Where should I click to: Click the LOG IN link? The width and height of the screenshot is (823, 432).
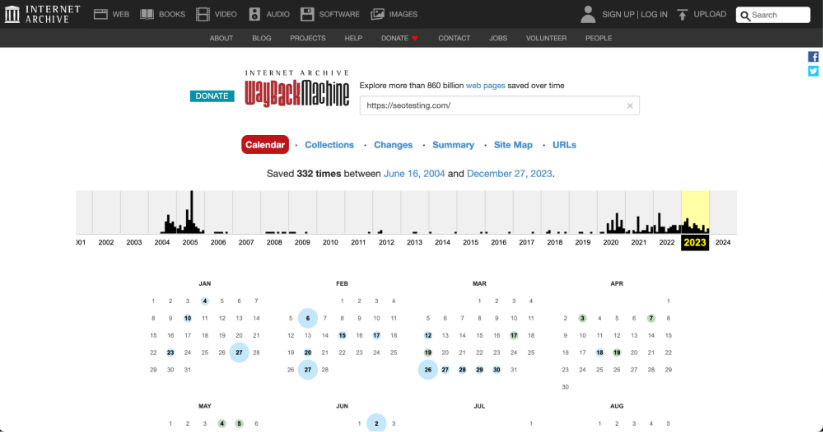(654, 14)
